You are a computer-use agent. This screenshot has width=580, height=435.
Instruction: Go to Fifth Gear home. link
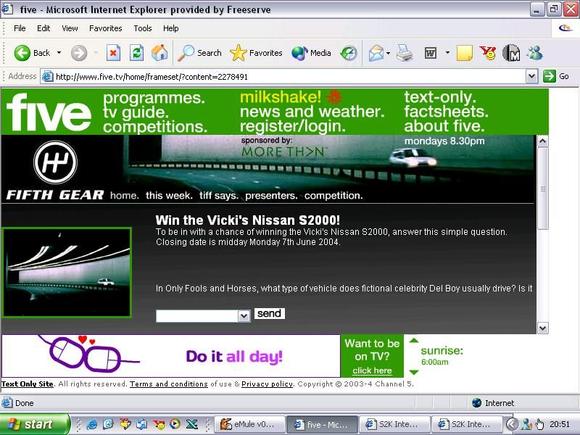tap(125, 195)
